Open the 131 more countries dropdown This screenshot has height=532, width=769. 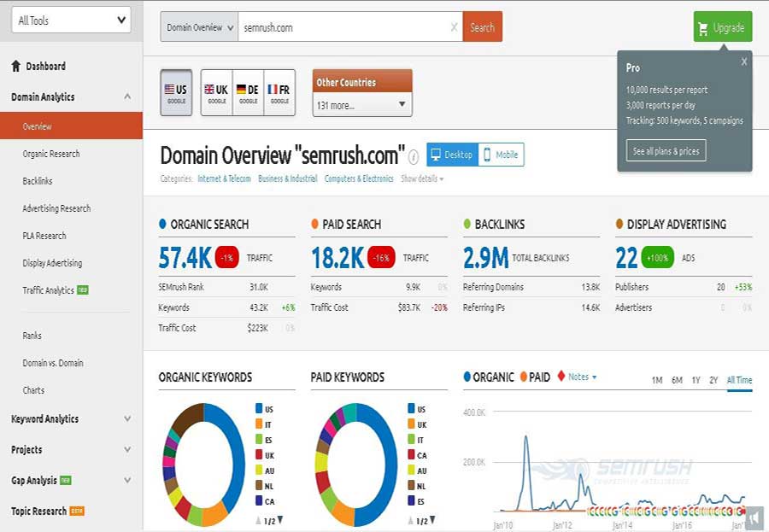362,105
